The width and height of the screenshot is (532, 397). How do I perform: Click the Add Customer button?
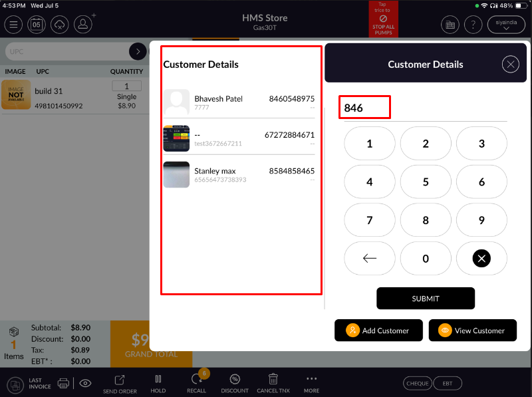tap(378, 331)
